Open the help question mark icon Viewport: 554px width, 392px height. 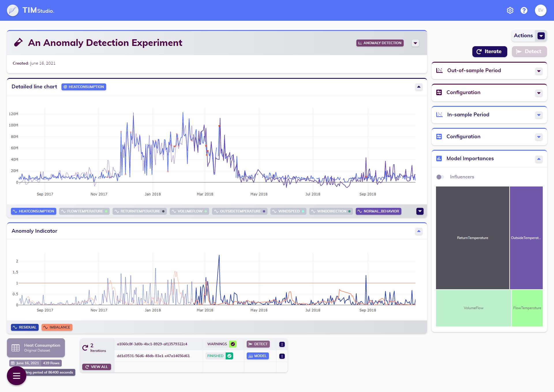click(x=524, y=10)
